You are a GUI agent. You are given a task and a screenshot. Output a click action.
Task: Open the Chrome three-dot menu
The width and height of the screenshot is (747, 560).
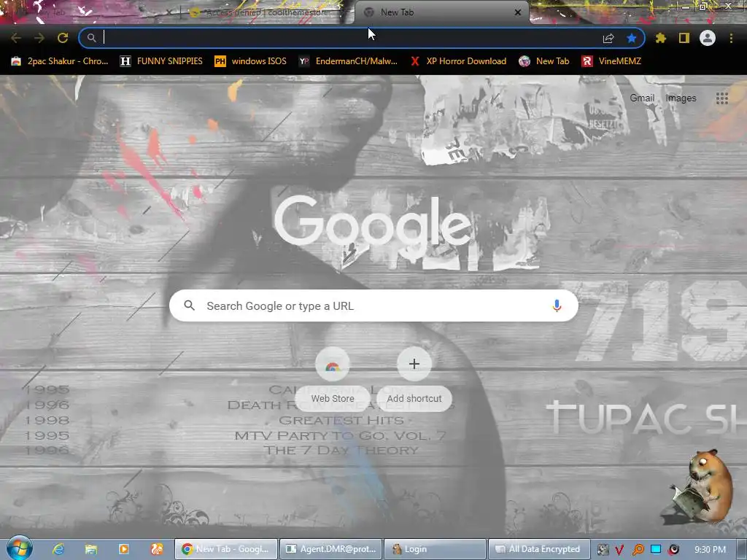[731, 38]
